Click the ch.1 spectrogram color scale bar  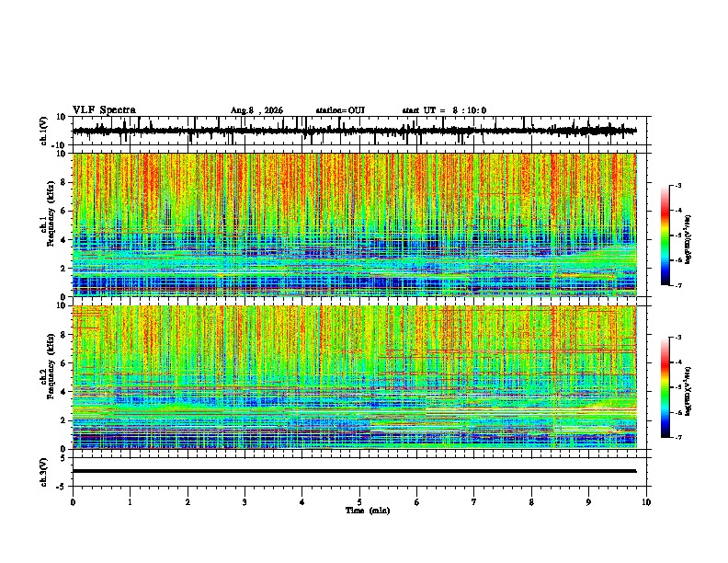click(665, 236)
